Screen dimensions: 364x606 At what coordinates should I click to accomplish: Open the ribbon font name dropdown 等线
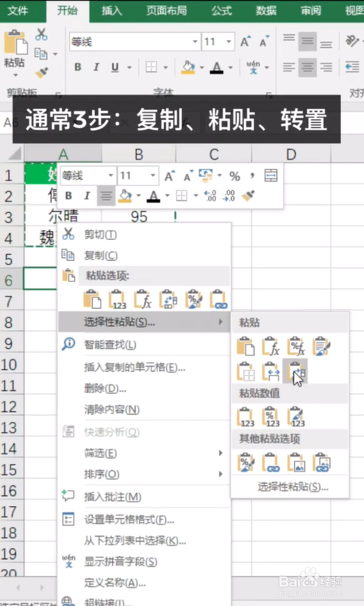(x=195, y=42)
